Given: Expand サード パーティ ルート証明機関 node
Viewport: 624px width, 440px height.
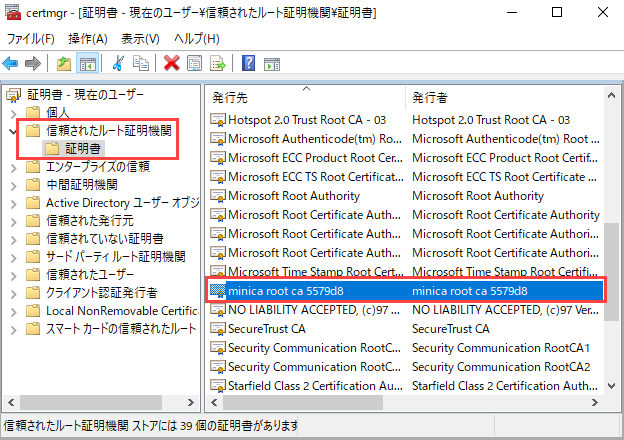Looking at the screenshot, I should pos(14,258).
